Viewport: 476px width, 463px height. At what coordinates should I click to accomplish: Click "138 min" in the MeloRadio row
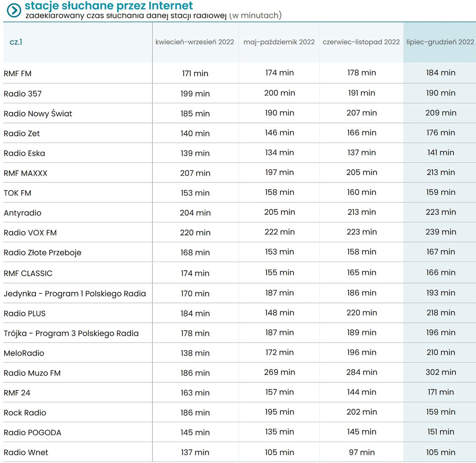point(195,353)
